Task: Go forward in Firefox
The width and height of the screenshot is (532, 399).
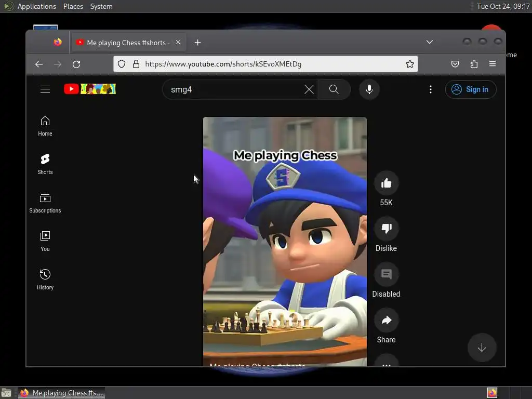Action: (x=58, y=64)
